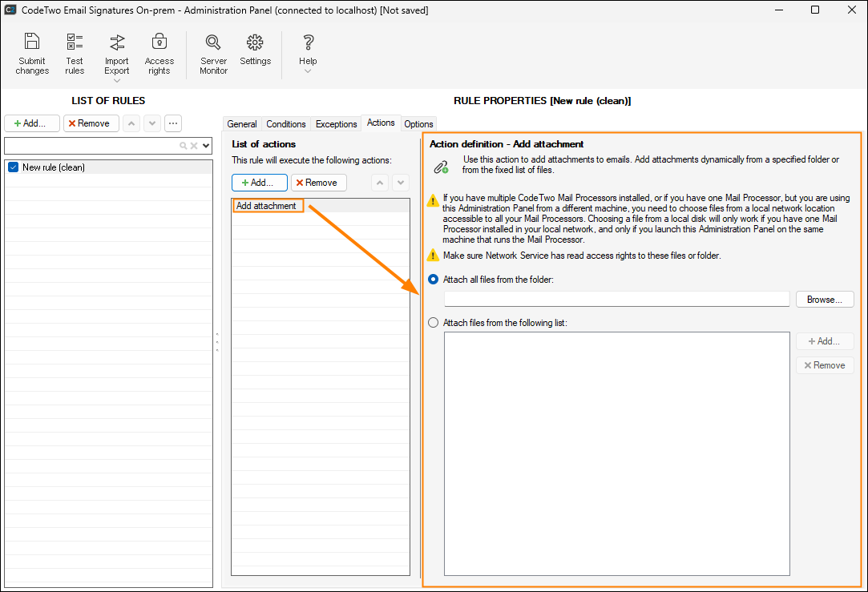This screenshot has height=592, width=868.
Task: Click the folder path input field
Action: pos(616,299)
